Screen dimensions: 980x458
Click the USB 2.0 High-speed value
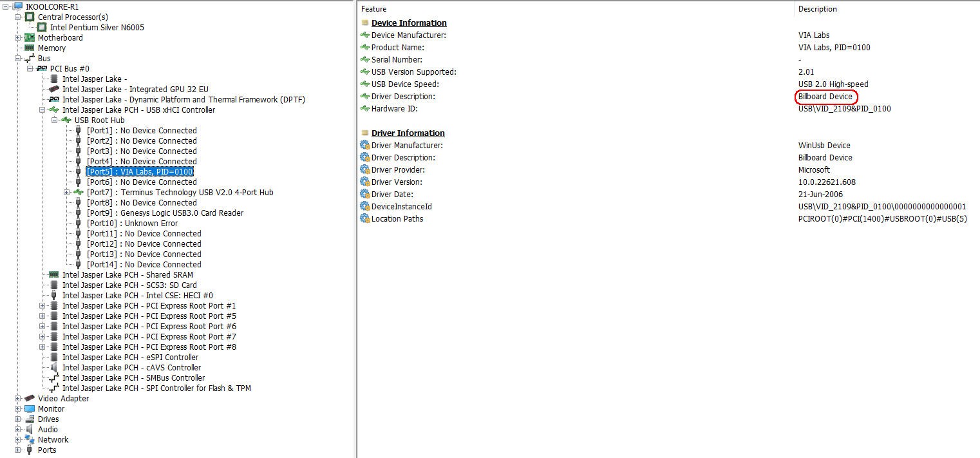[x=833, y=84]
